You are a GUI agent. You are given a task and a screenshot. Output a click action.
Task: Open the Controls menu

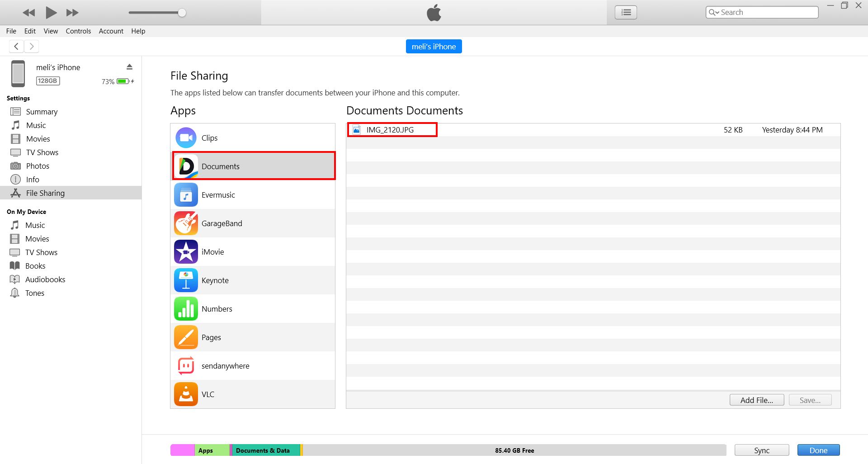pos(78,31)
